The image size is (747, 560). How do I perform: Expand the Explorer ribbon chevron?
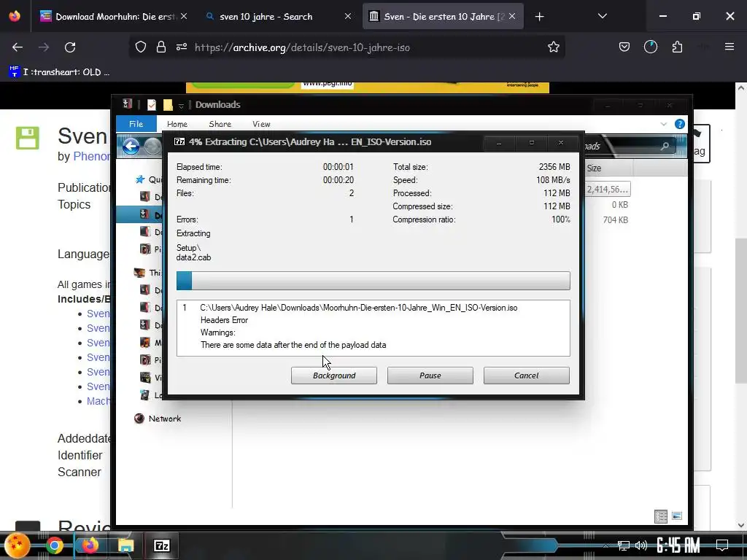pyautogui.click(x=664, y=124)
